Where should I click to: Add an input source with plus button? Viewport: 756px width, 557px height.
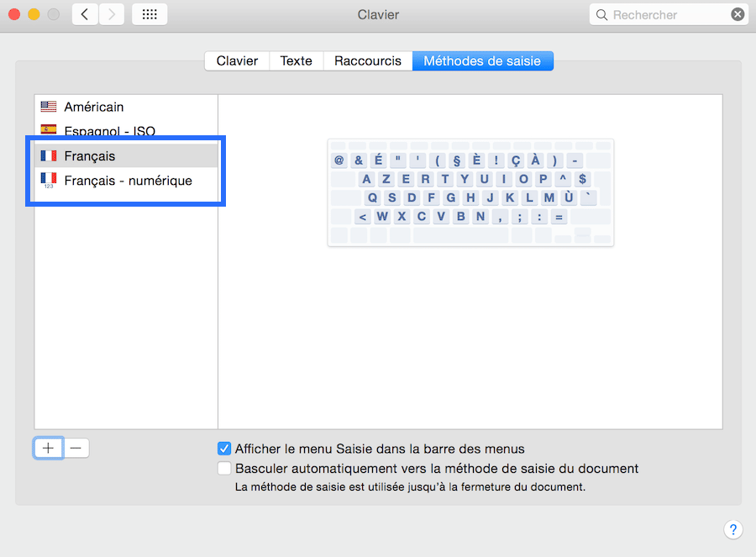pyautogui.click(x=48, y=448)
